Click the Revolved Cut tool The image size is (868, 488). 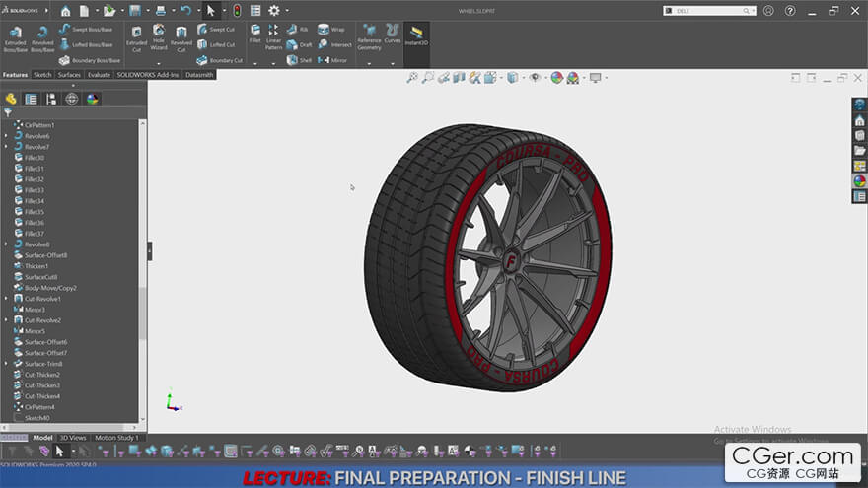click(181, 38)
